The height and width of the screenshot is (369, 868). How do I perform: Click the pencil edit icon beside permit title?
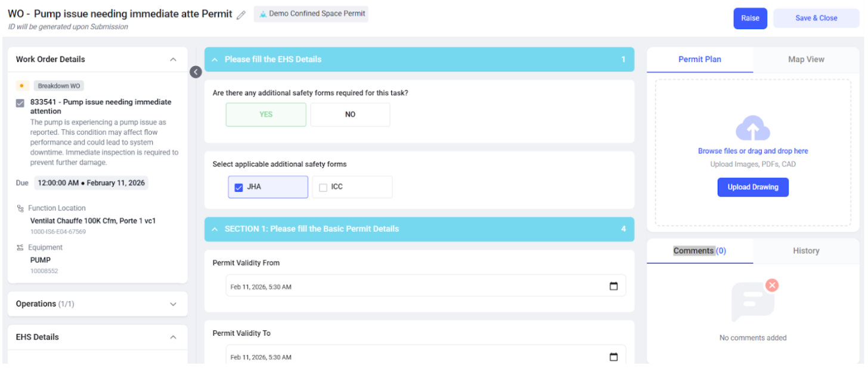[x=241, y=15]
